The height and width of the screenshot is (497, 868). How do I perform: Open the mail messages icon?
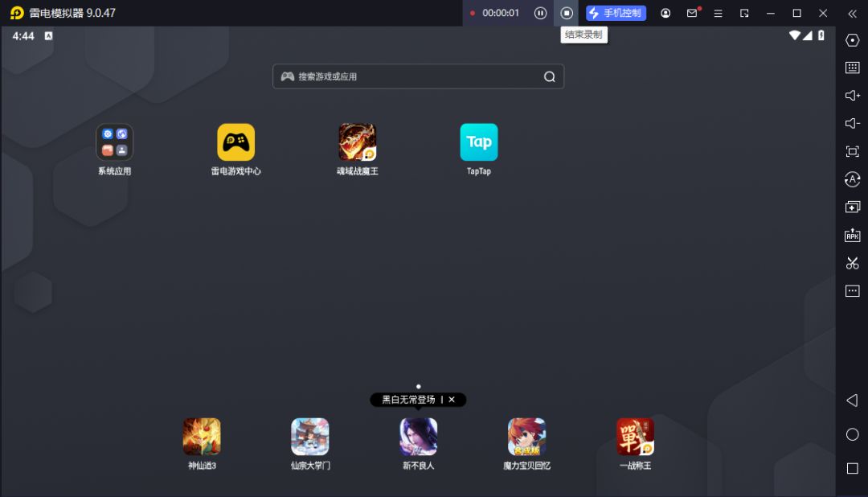pos(692,13)
